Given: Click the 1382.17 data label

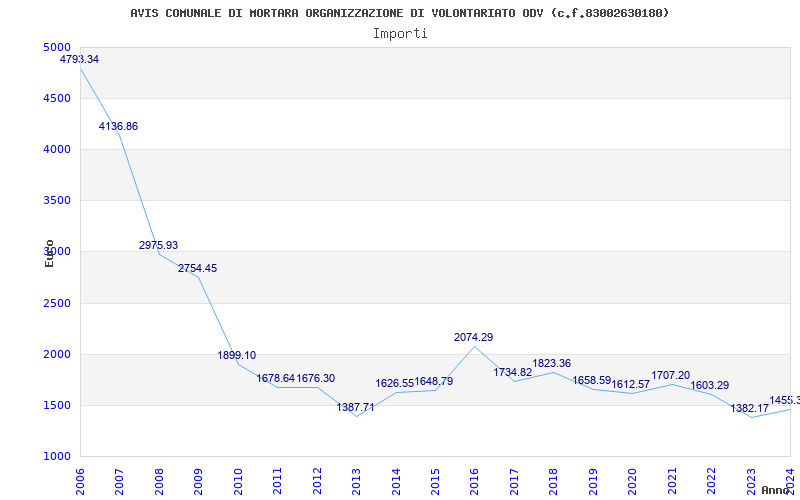Looking at the screenshot, I should (x=749, y=409).
